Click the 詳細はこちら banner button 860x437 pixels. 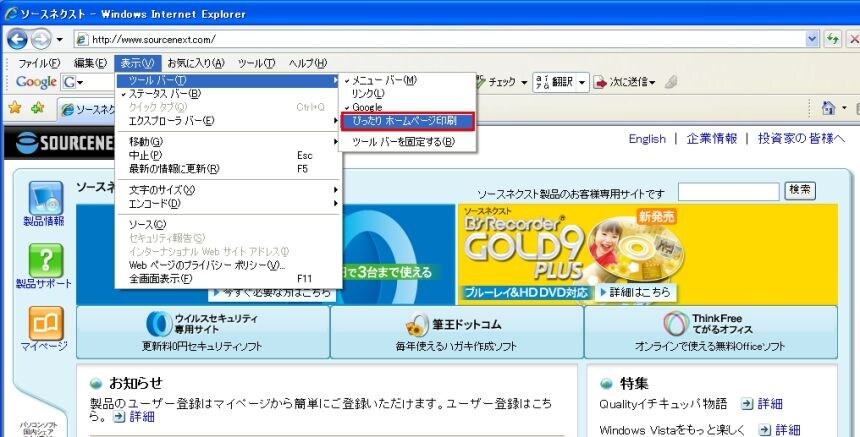636,292
